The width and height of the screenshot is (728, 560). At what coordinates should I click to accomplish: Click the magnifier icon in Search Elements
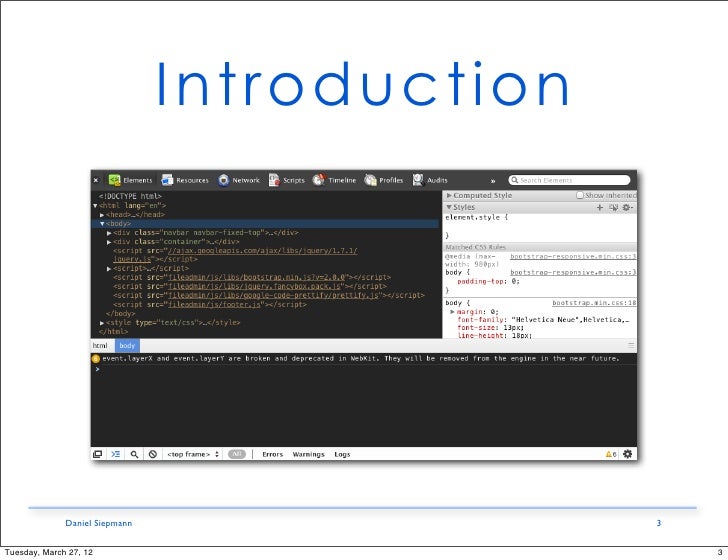(x=514, y=180)
